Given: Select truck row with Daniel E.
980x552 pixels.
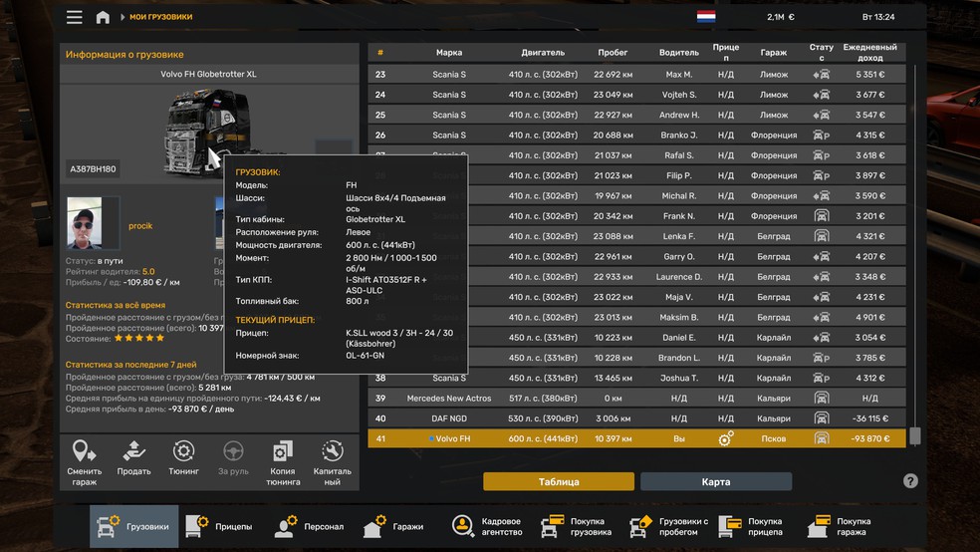Looking at the screenshot, I should (x=636, y=338).
